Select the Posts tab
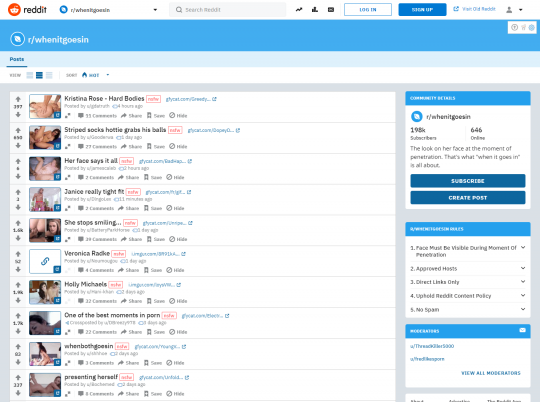The image size is (540, 402). 17,59
